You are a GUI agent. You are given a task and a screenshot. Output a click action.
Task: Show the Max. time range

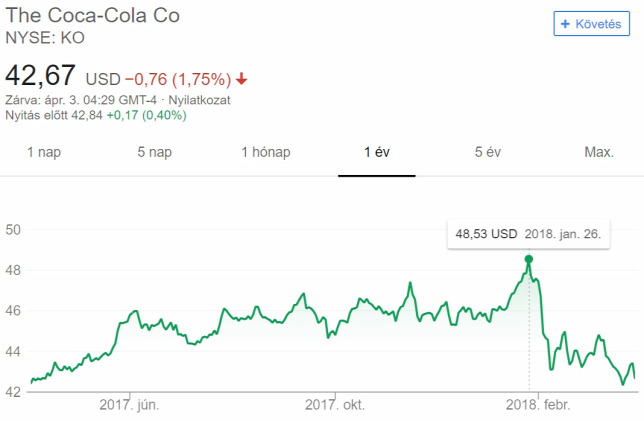pyautogui.click(x=599, y=152)
